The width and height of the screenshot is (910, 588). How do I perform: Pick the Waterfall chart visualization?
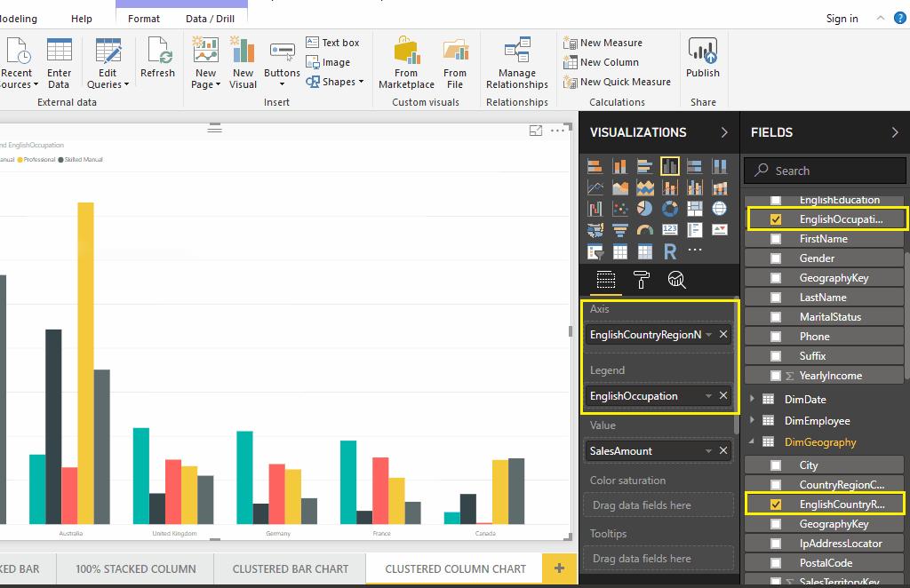(x=595, y=209)
